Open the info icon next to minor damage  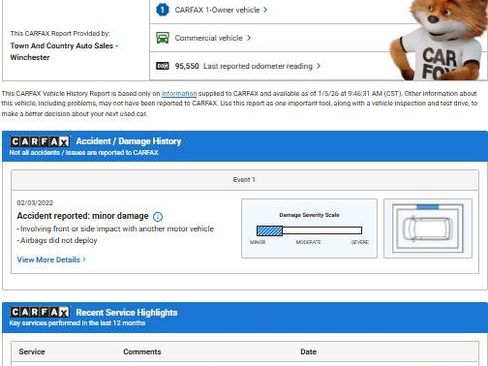158,217
